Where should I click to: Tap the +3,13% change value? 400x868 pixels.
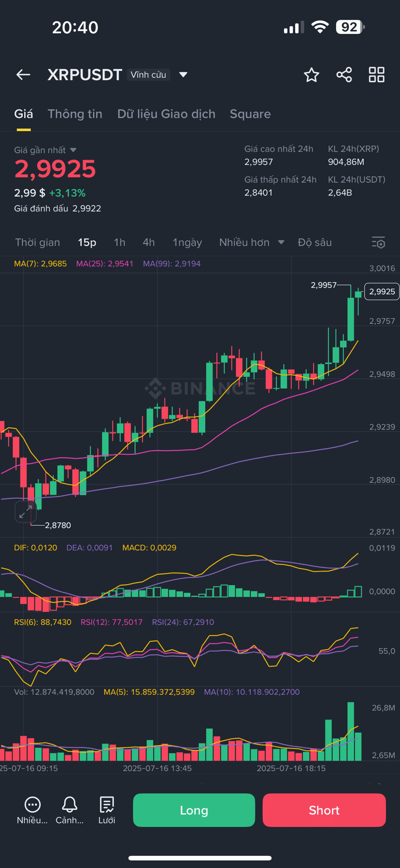pos(67,193)
